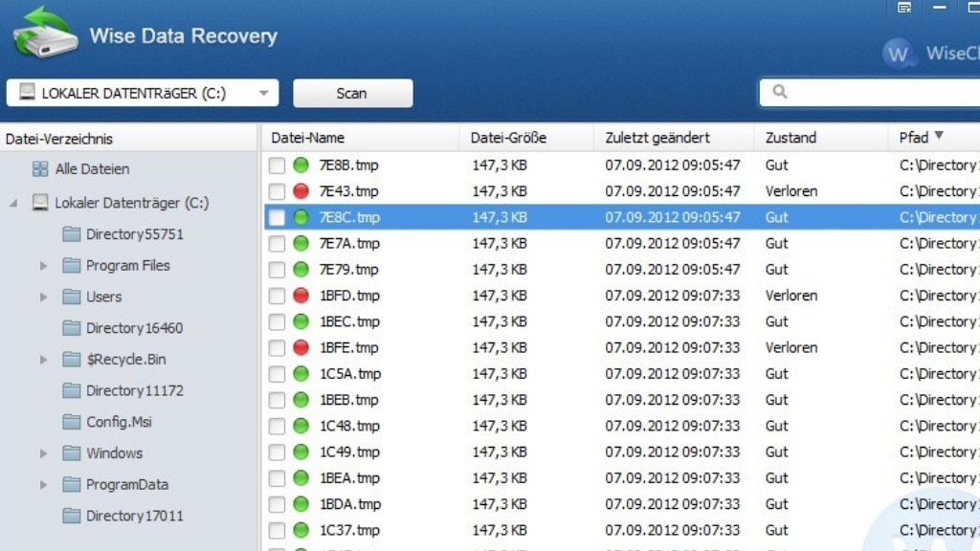
Task: Expand the Users folder arrow
Action: 43,297
